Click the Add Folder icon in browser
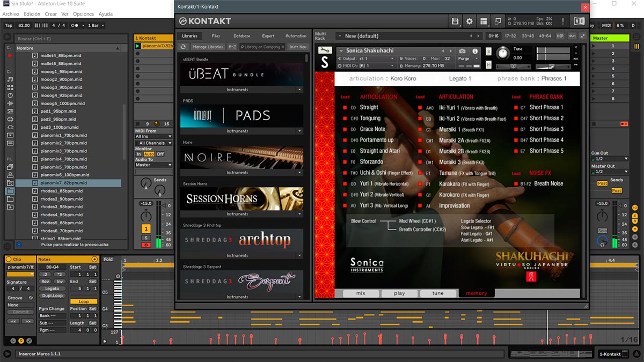The image size is (644, 362). (10, 207)
